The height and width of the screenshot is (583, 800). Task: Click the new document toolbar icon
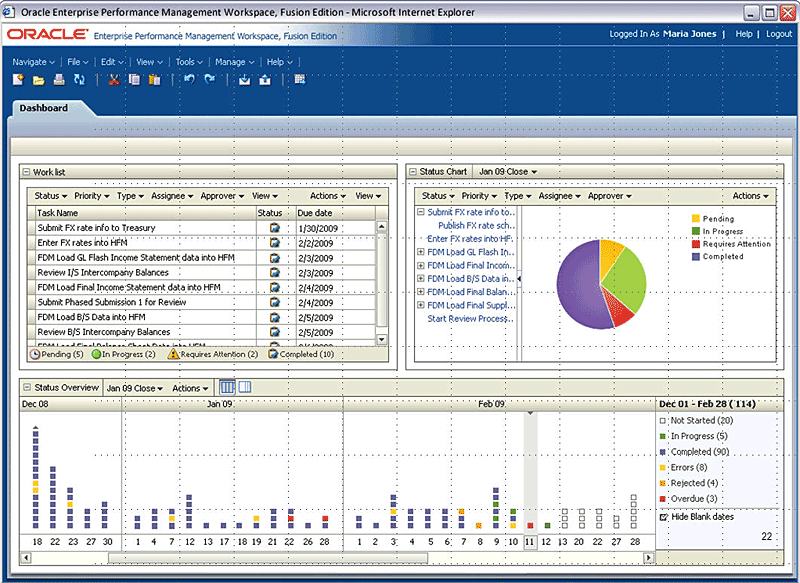point(18,80)
